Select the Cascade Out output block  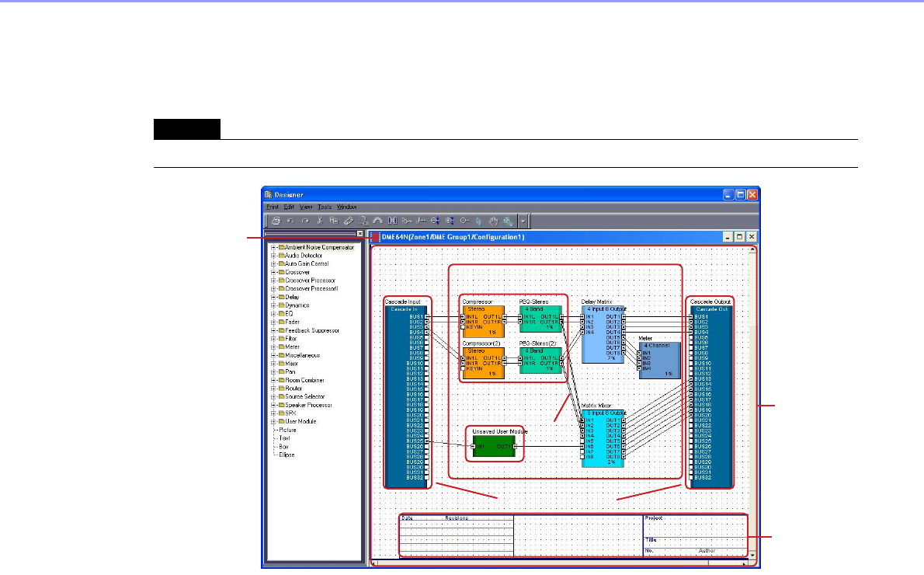coord(712,396)
